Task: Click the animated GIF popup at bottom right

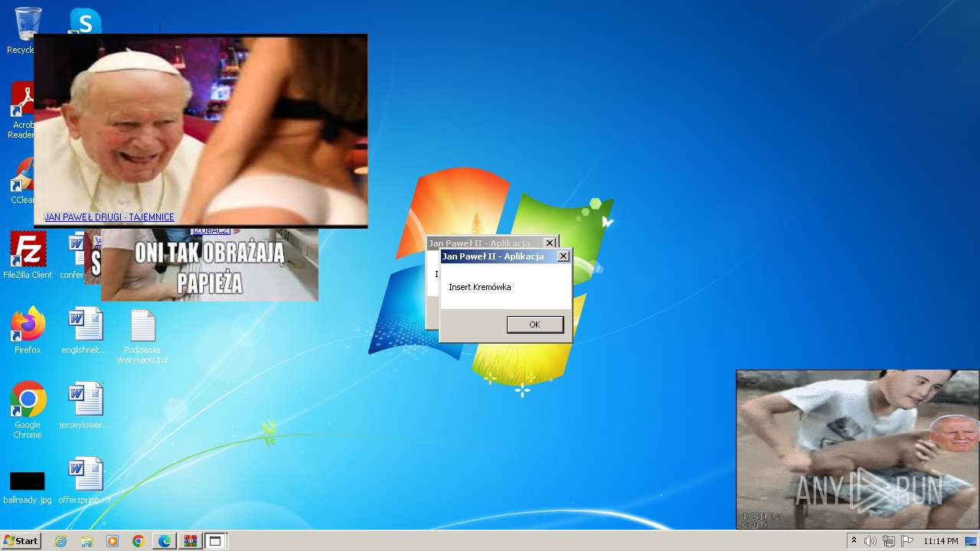Action: coord(857,450)
